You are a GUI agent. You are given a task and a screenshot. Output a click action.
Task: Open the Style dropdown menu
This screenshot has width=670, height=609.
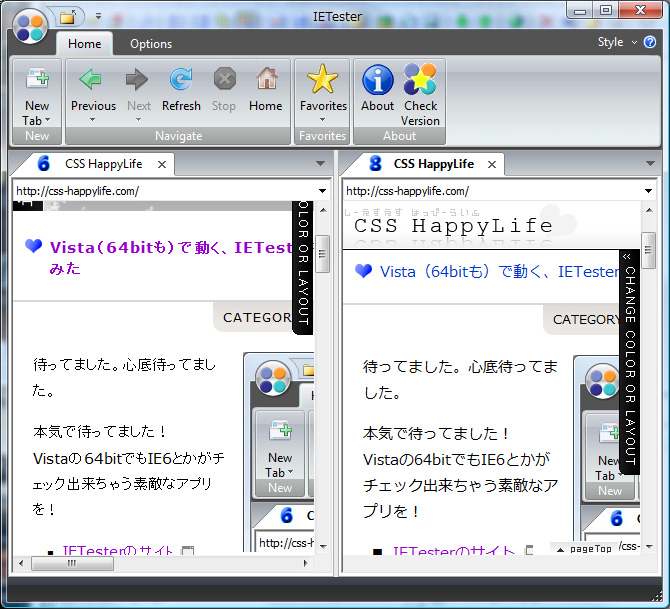point(615,42)
